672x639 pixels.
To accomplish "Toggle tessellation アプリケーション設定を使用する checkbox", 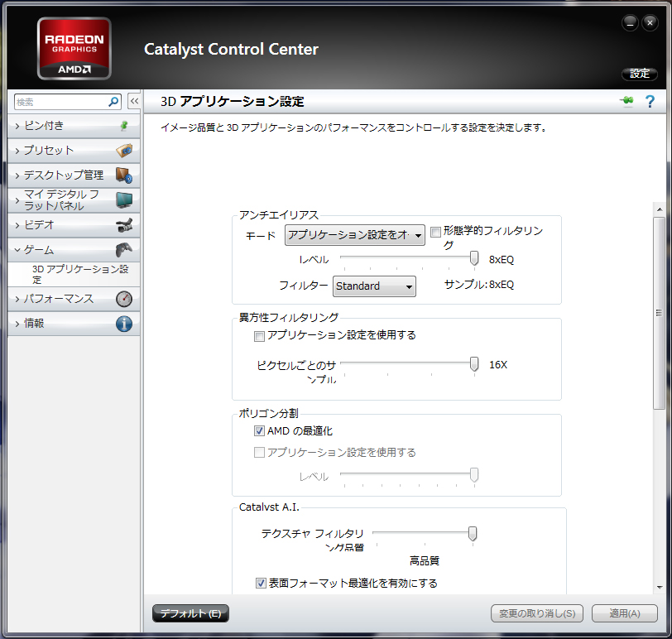I will tap(259, 452).
